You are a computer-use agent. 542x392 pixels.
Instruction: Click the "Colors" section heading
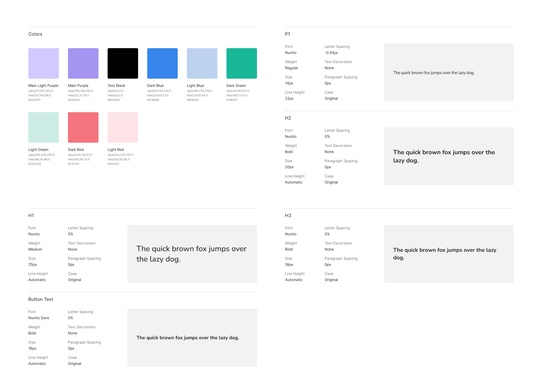coord(35,34)
